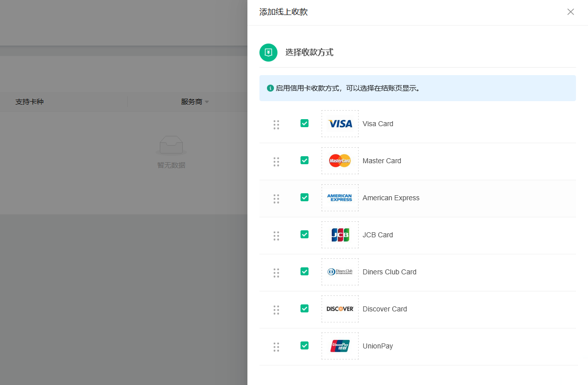Deselect the UnionPay checkbox
This screenshot has width=588, height=385.
click(x=305, y=345)
